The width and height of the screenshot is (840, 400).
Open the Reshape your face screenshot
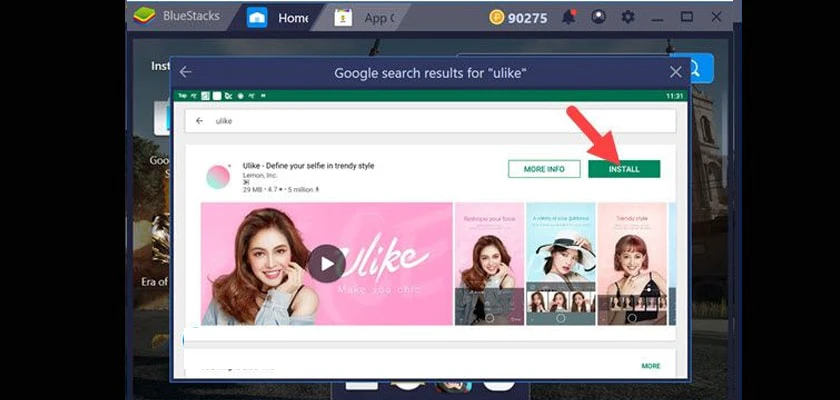click(489, 263)
